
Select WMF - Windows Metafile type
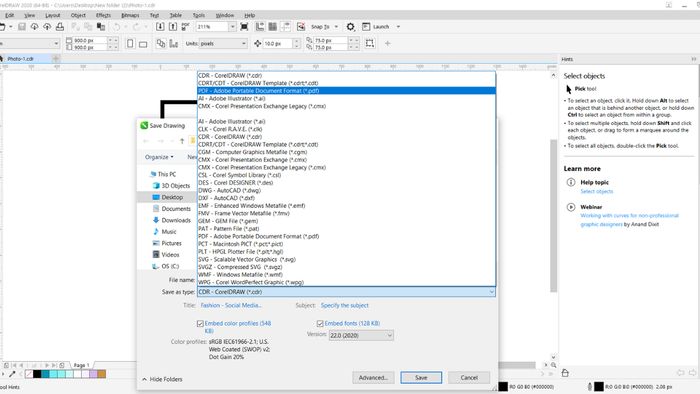coord(346,274)
